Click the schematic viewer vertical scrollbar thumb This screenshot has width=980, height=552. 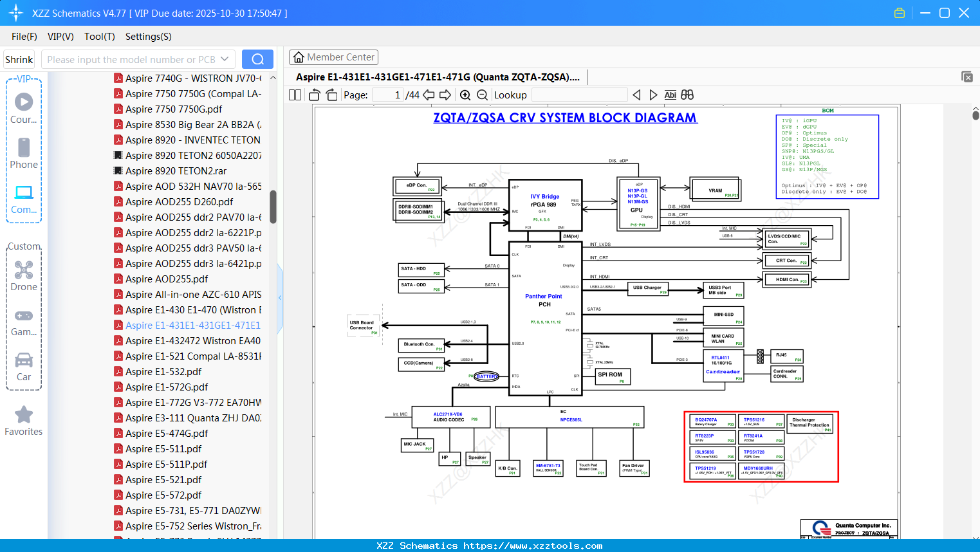click(x=975, y=115)
